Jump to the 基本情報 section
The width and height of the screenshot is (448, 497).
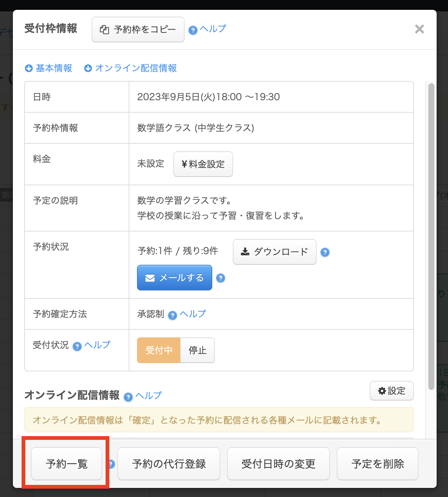click(49, 68)
